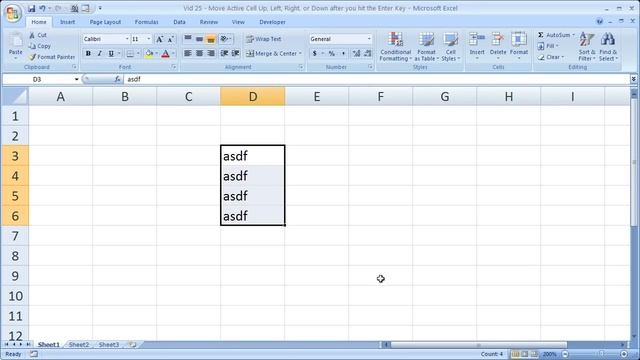Click Merge & Center

point(271,53)
